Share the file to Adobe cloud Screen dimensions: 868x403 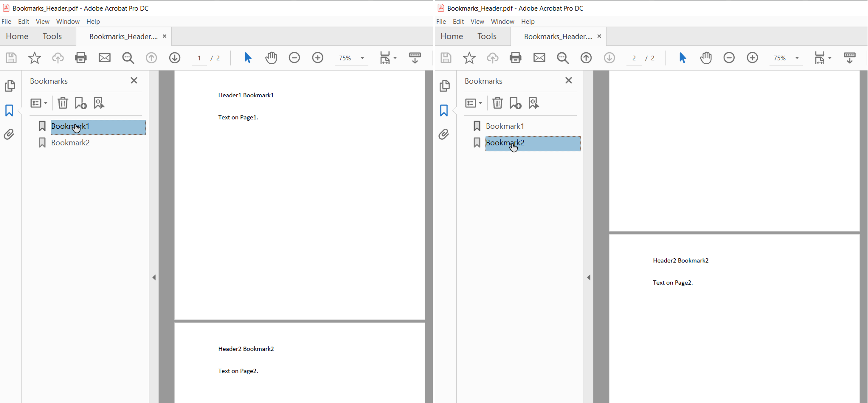[58, 58]
